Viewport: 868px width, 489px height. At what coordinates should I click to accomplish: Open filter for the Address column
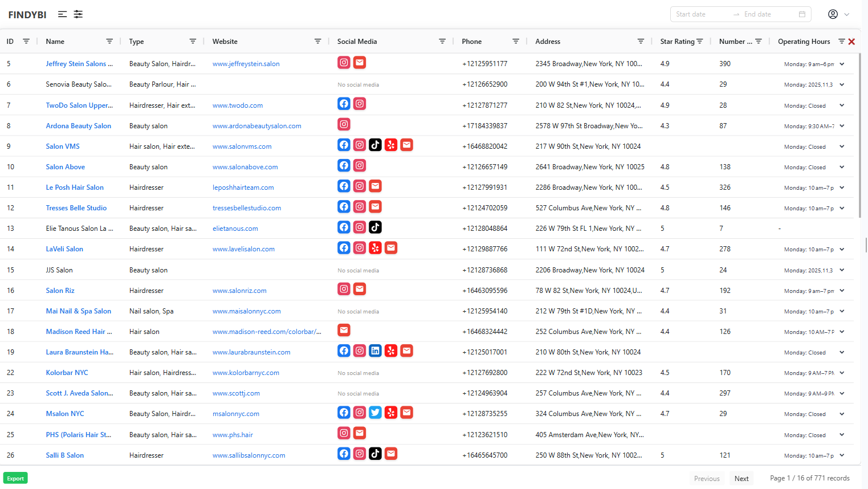(641, 41)
